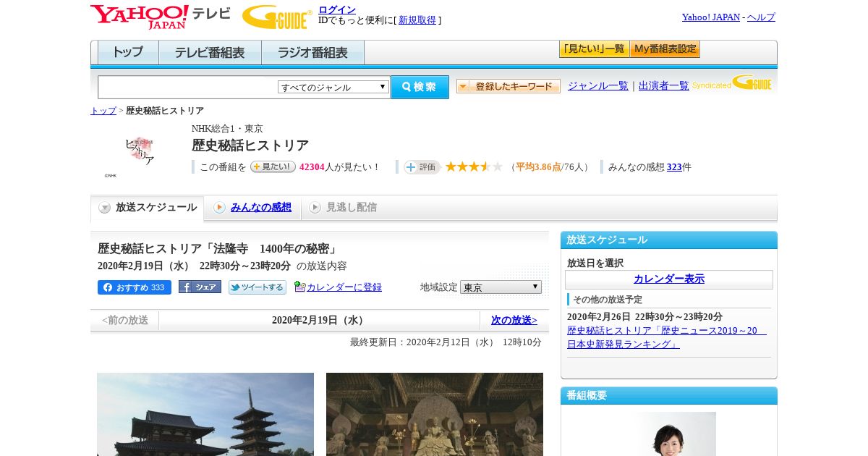The image size is (868, 456).
Task: Click the カレンダーに登録 calendar icon
Action: coord(300,287)
